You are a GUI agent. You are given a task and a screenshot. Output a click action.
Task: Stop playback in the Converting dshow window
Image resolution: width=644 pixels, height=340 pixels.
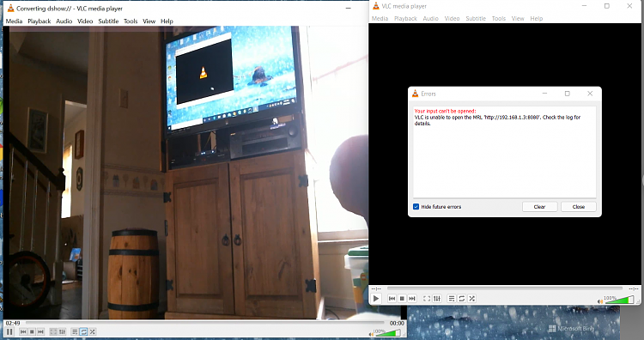click(32, 331)
